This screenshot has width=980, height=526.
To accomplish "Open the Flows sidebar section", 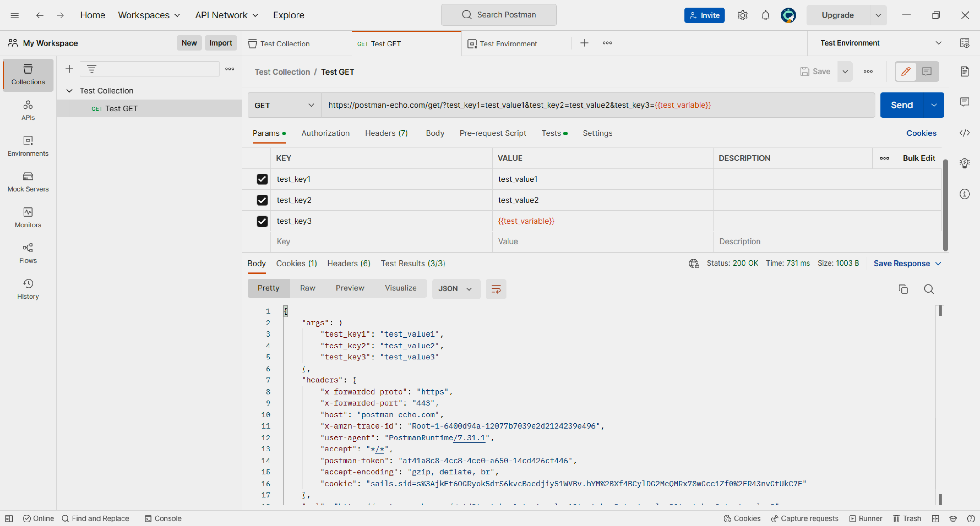I will [28, 253].
